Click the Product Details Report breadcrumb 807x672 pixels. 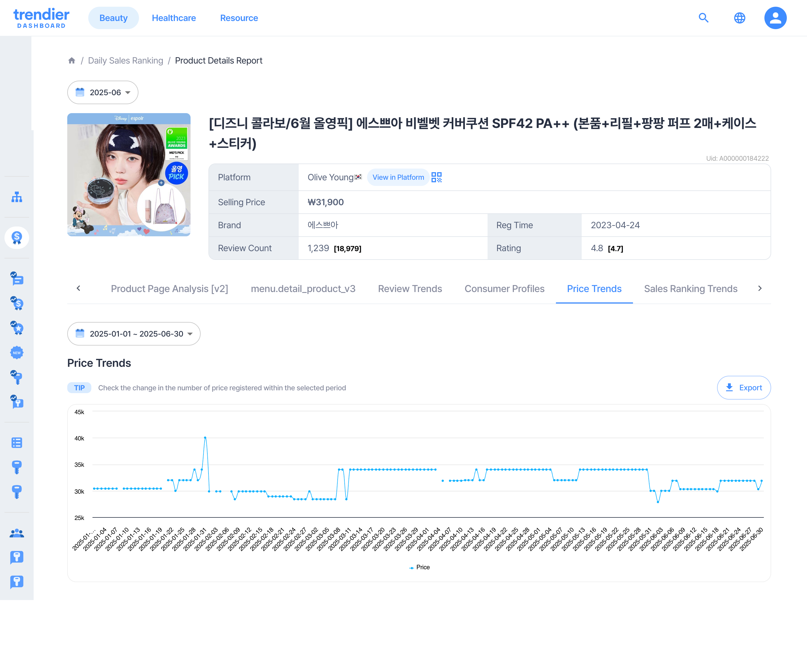pos(218,60)
